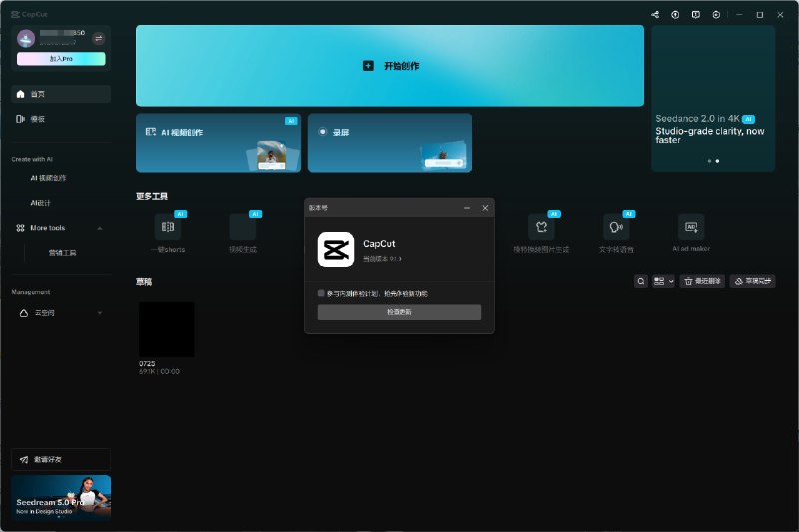Click the plus icon in 开始创作 banner
This screenshot has height=532, width=799.
pos(368,66)
